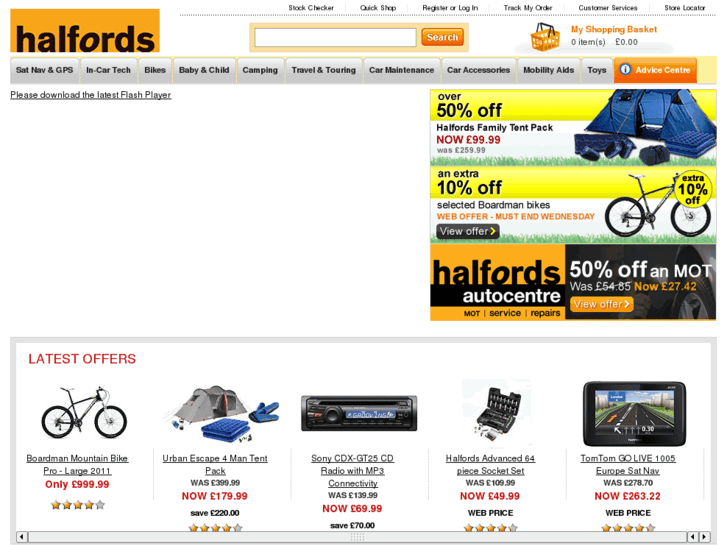Click in the search text field
727x545 pixels.
click(x=335, y=38)
